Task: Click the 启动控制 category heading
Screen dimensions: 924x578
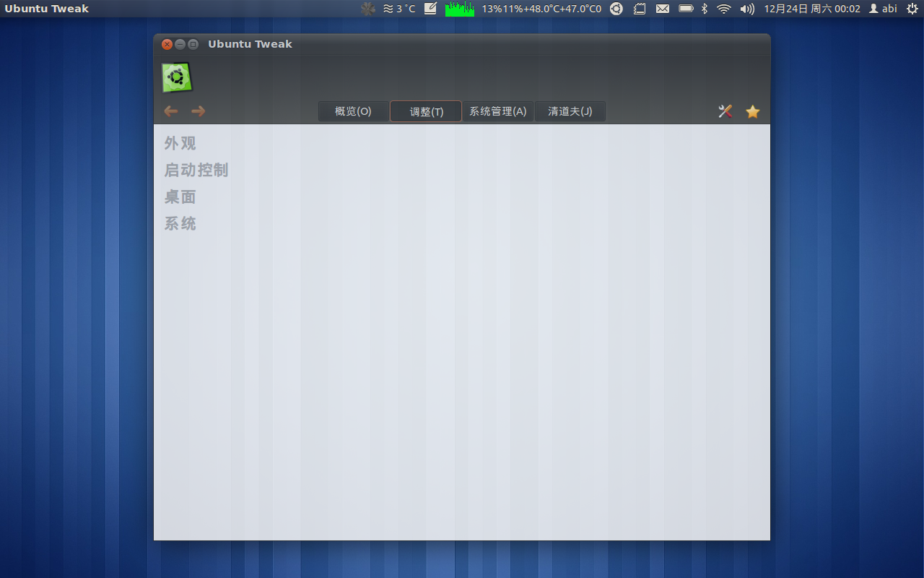Action: [196, 171]
